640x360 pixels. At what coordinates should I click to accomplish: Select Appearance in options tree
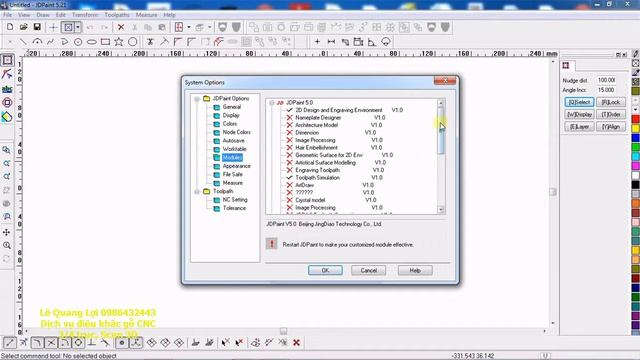tap(237, 166)
